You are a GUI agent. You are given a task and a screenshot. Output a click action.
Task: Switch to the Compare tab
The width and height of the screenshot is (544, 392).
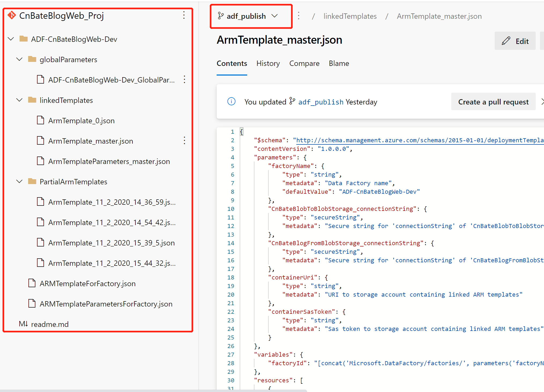point(304,63)
